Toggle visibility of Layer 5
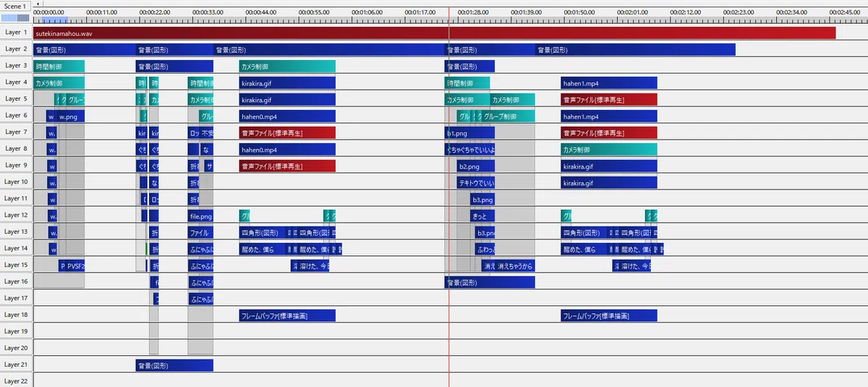Screen dimensions: 868x387 pos(16,99)
